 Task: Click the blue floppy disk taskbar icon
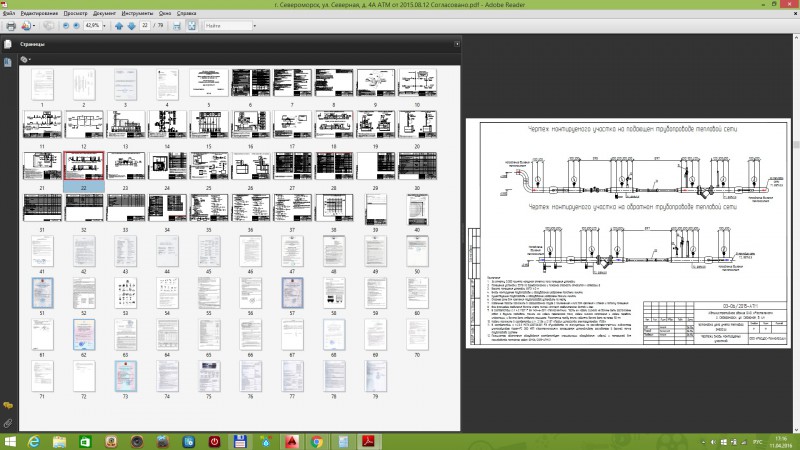[240, 441]
